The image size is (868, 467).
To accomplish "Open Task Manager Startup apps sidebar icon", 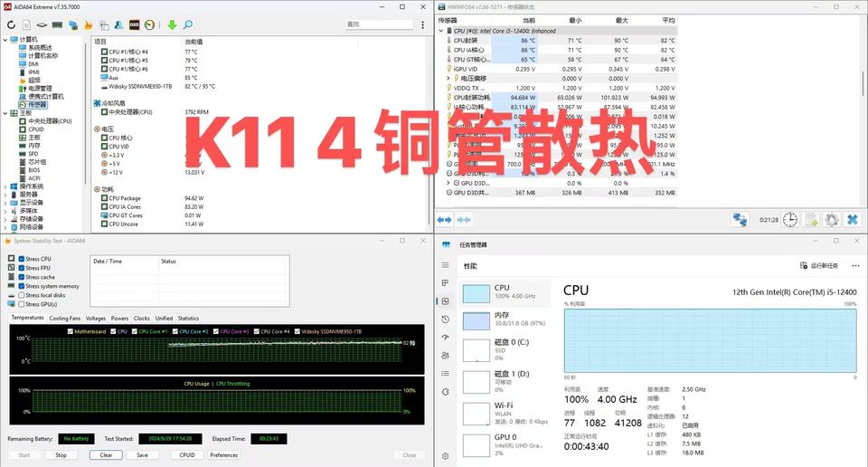I will pyautogui.click(x=446, y=338).
